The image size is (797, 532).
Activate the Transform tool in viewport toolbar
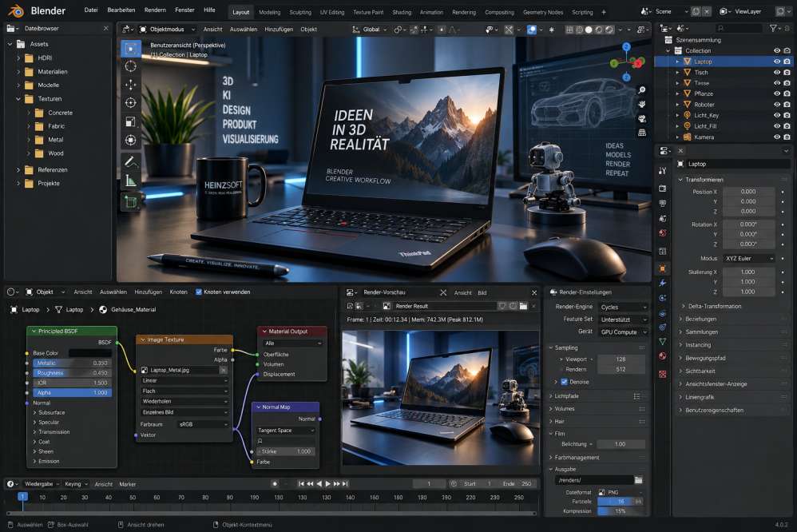pos(131,140)
